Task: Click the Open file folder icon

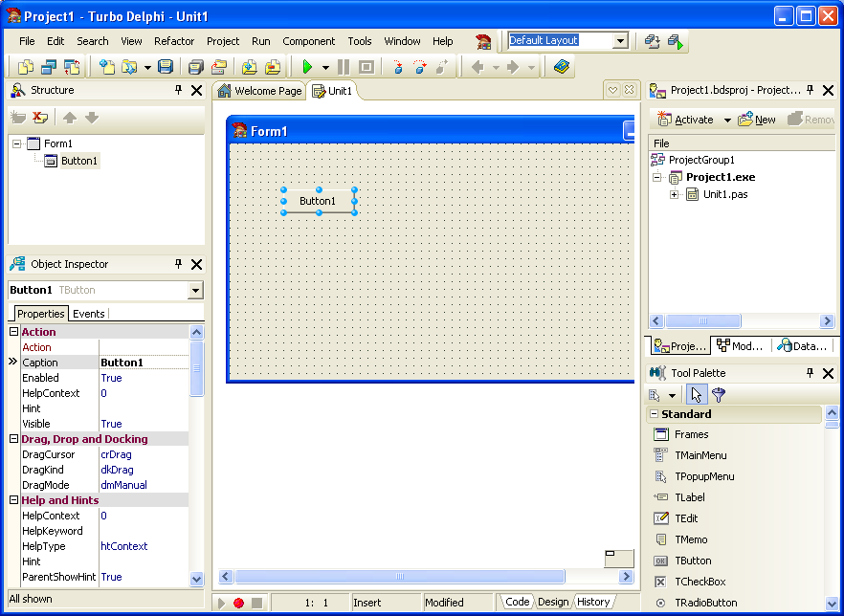Action: (x=130, y=67)
